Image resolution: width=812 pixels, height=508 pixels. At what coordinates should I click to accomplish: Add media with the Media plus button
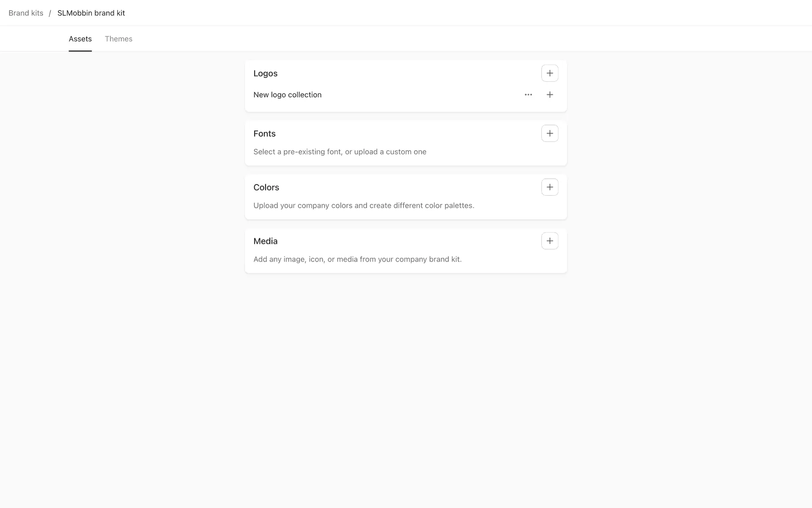click(549, 241)
